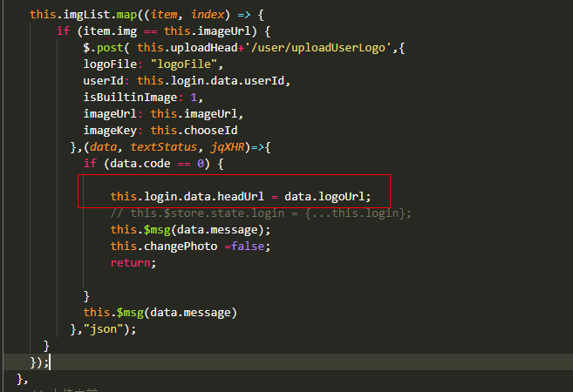Click the '},"json");' closing line
The image size is (573, 392).
pos(103,329)
